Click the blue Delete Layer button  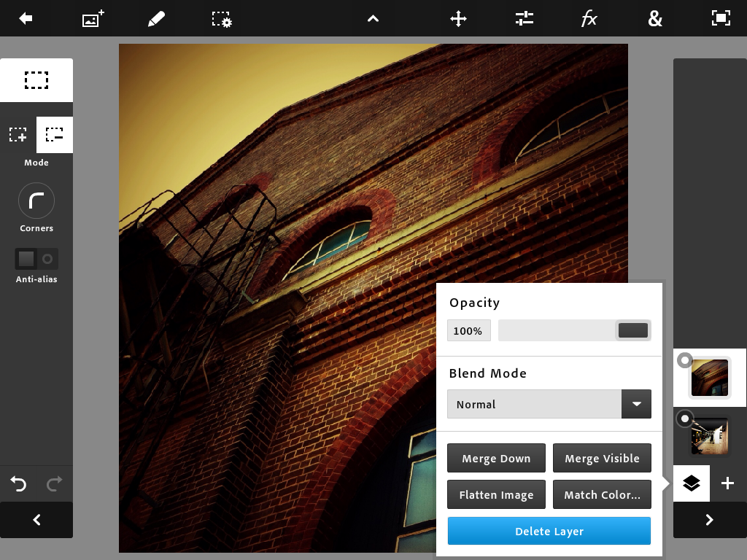coord(549,531)
